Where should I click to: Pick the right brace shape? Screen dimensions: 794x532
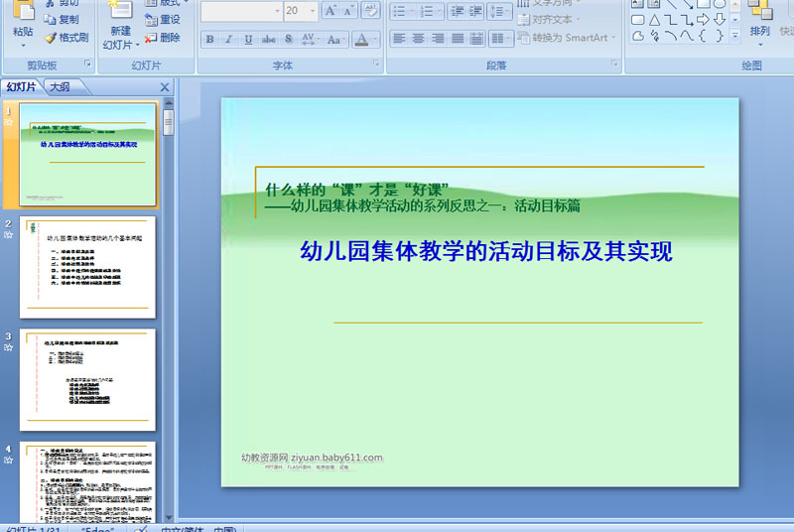pos(719,36)
